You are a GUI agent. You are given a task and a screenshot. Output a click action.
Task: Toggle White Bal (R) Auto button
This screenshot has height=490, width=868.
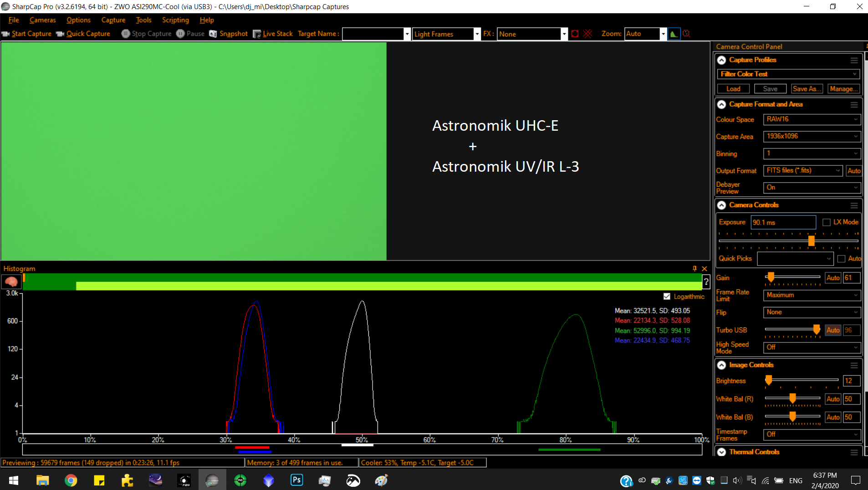point(833,399)
